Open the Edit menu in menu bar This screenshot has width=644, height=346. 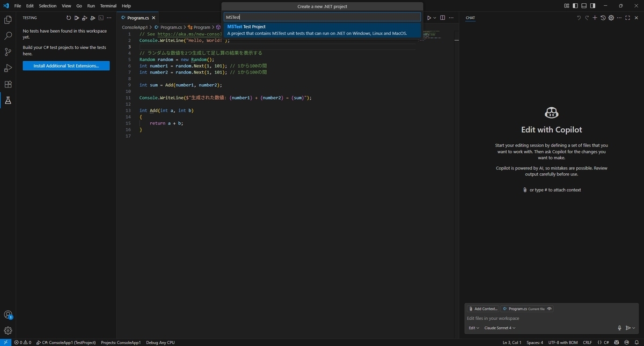pos(30,6)
